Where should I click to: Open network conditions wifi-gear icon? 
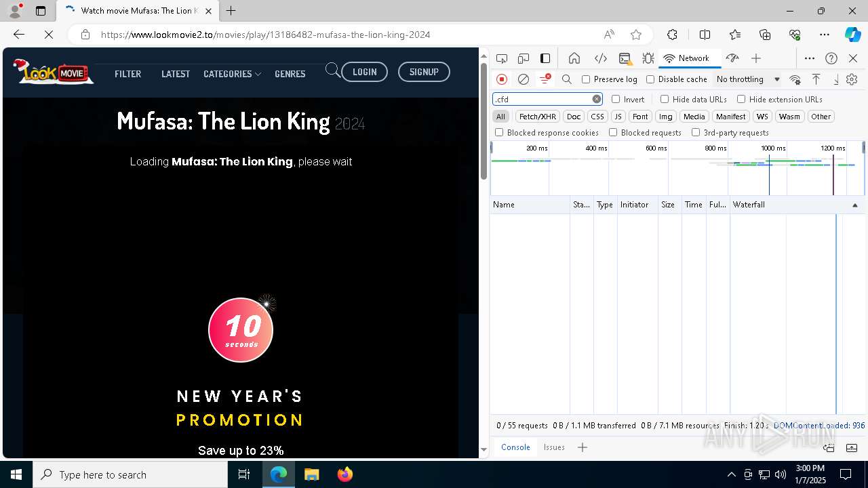pyautogui.click(x=795, y=79)
